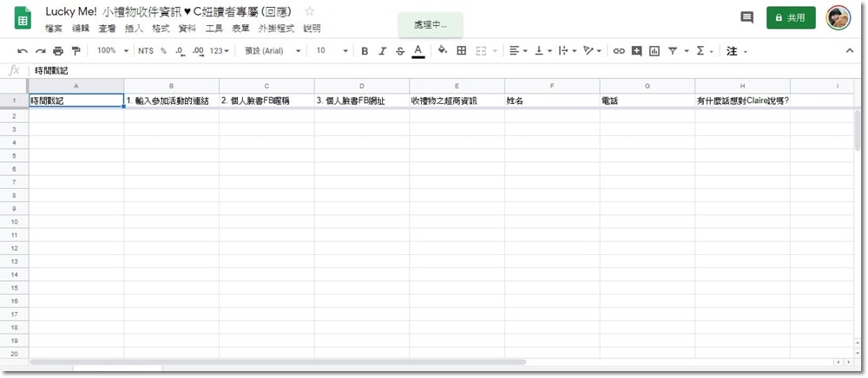Open the 檔案 menu
The image size is (868, 378).
[54, 29]
